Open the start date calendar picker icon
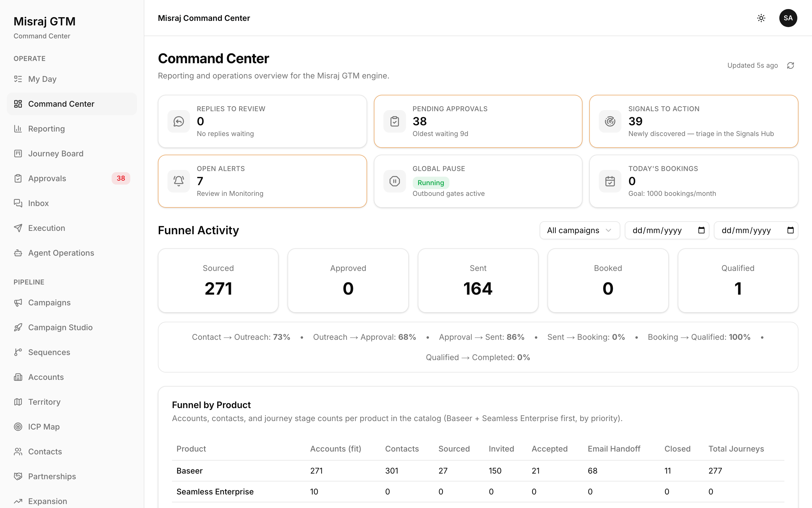The image size is (812, 508). pyautogui.click(x=701, y=230)
